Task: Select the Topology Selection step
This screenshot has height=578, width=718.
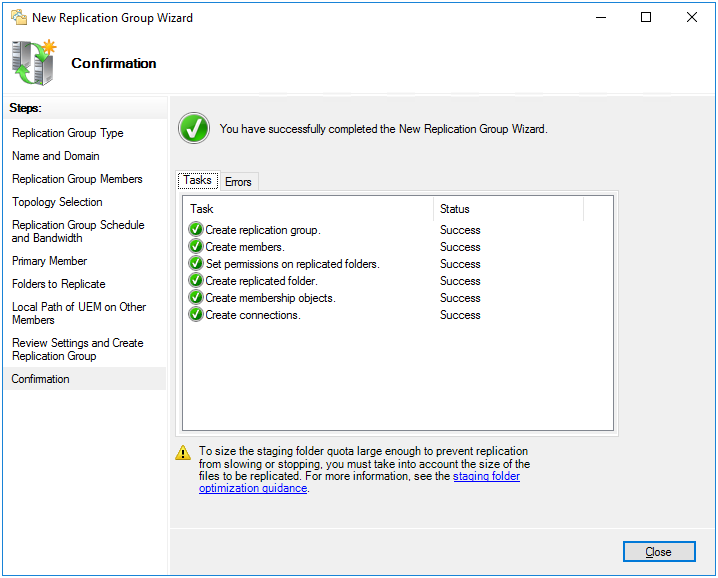Action: [x=57, y=202]
